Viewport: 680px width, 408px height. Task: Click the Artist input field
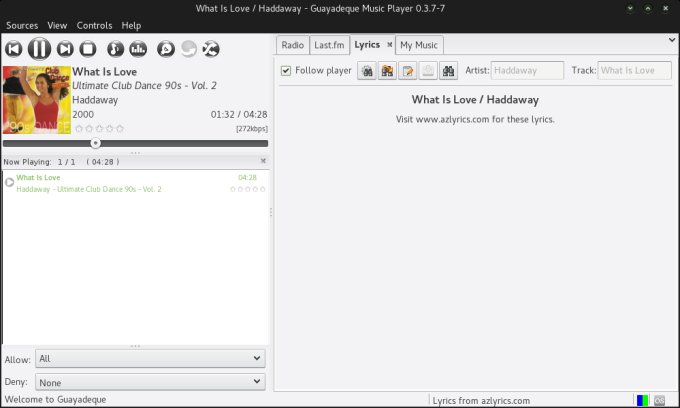(527, 70)
